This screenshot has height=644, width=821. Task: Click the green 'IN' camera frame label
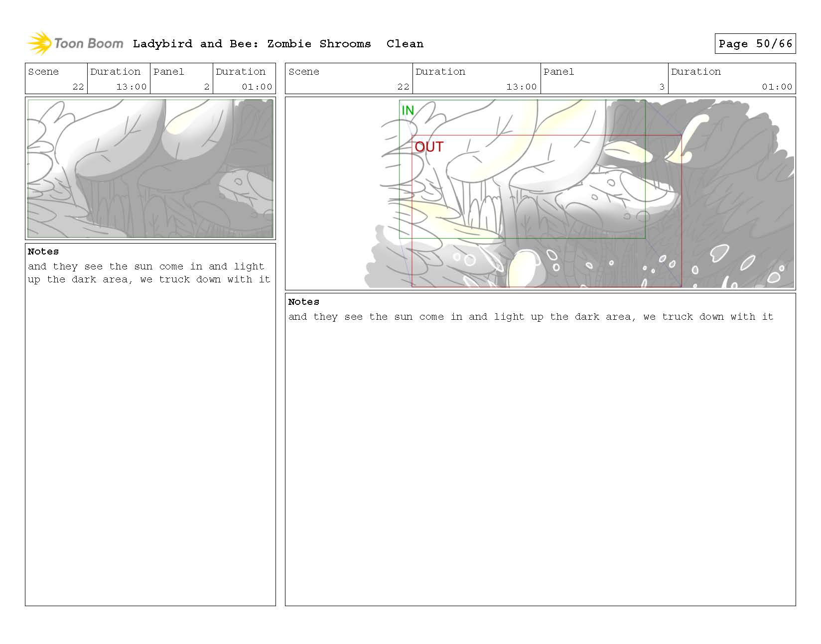pyautogui.click(x=408, y=110)
